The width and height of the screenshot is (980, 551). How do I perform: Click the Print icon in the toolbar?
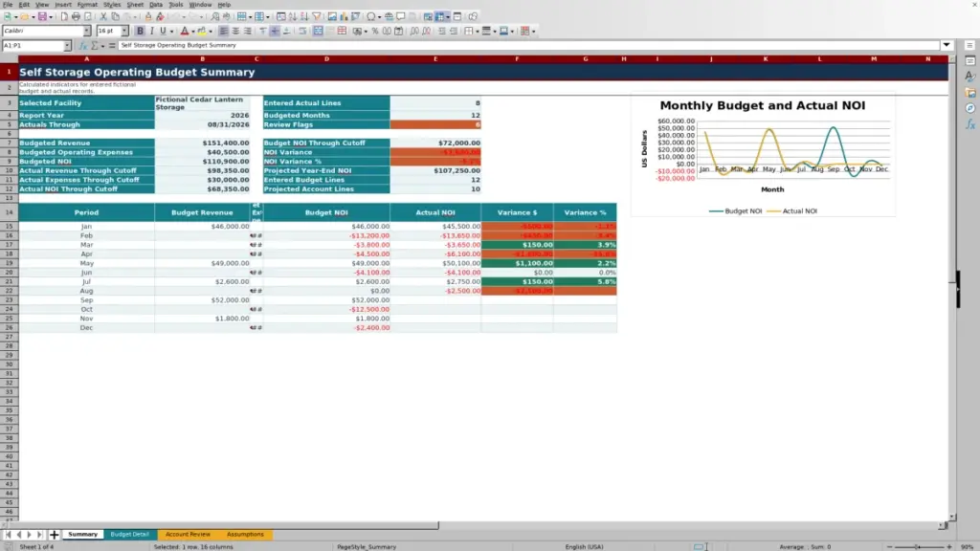click(76, 16)
